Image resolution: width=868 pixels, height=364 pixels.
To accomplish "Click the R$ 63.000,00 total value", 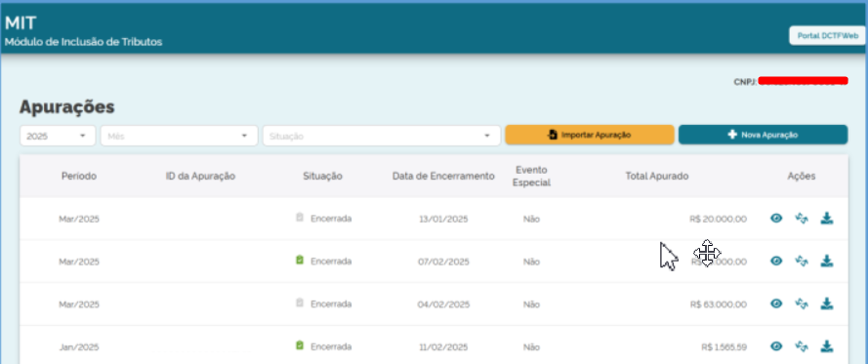I will (718, 304).
